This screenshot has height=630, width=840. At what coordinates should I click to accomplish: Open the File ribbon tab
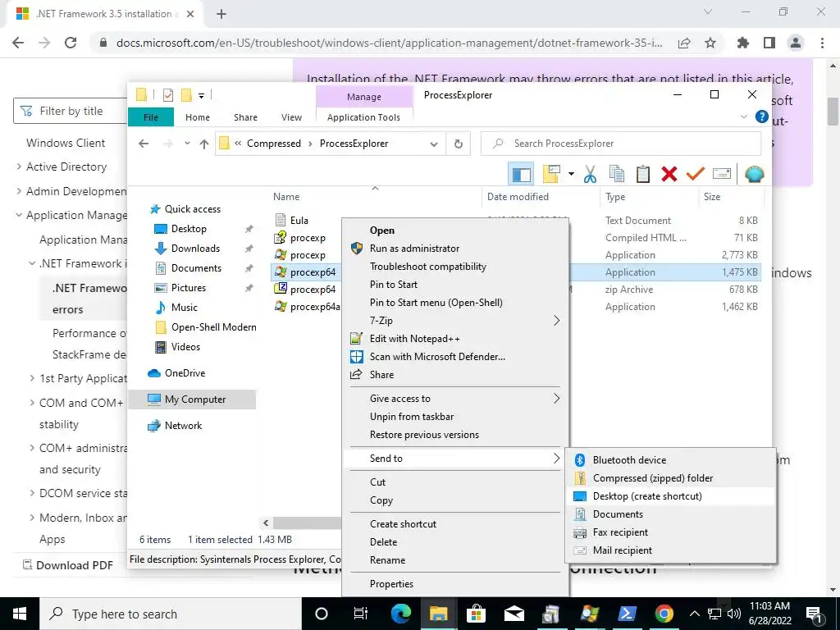point(151,117)
